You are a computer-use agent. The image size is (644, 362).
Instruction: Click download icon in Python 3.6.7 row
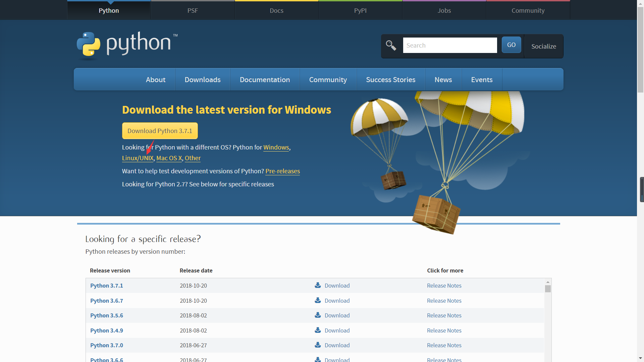point(318,300)
